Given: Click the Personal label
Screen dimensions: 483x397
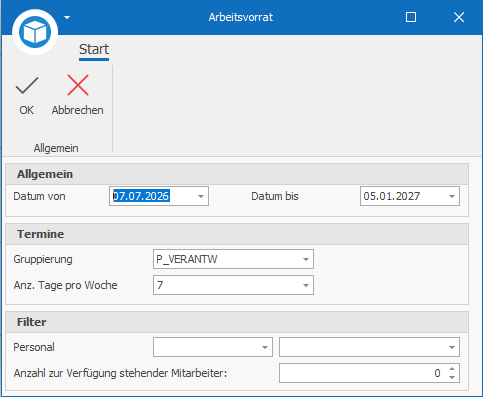Looking at the screenshot, I should [x=34, y=347].
